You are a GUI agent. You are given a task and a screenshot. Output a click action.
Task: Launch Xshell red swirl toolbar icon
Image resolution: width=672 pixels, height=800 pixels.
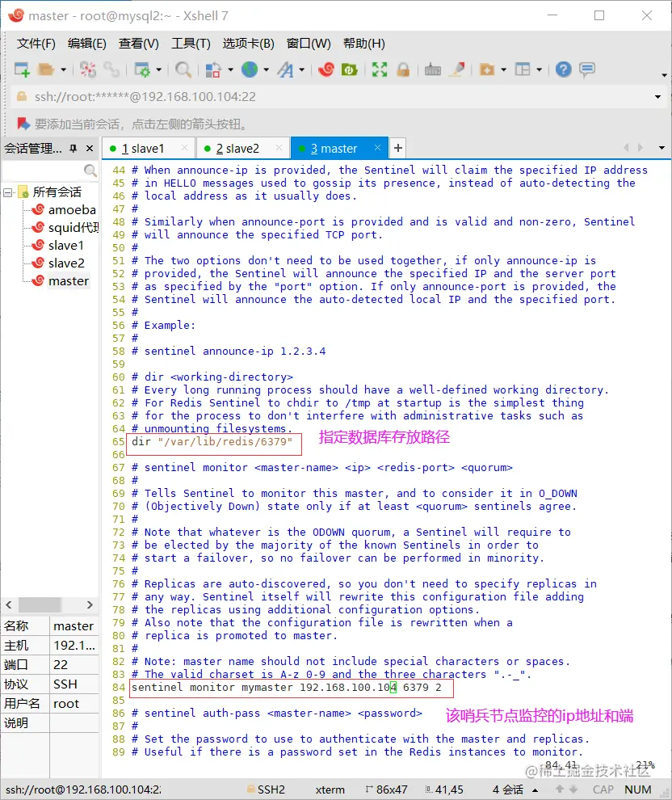tap(325, 69)
